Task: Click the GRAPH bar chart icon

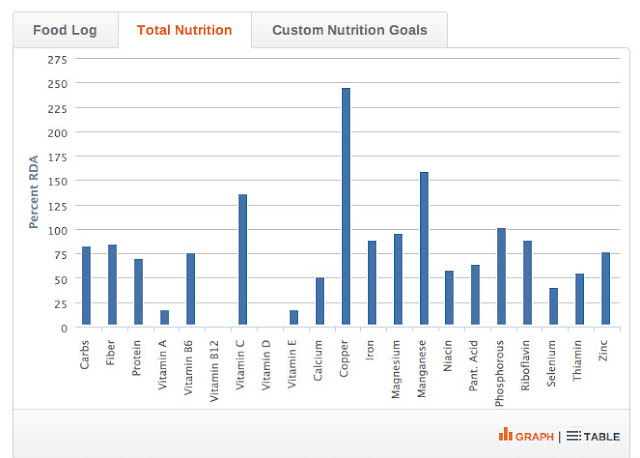Action: [505, 434]
